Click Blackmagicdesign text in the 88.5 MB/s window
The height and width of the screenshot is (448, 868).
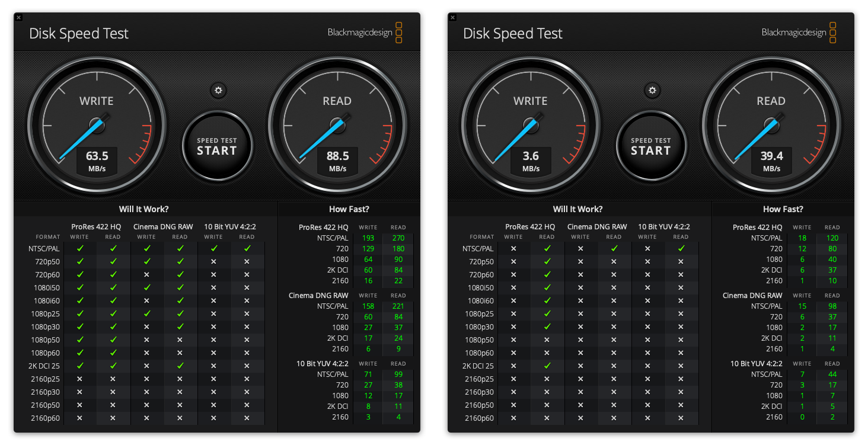coord(360,33)
